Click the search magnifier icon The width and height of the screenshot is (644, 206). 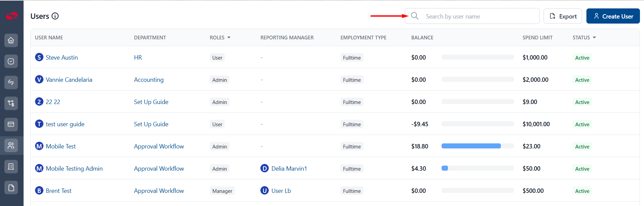[x=415, y=16]
